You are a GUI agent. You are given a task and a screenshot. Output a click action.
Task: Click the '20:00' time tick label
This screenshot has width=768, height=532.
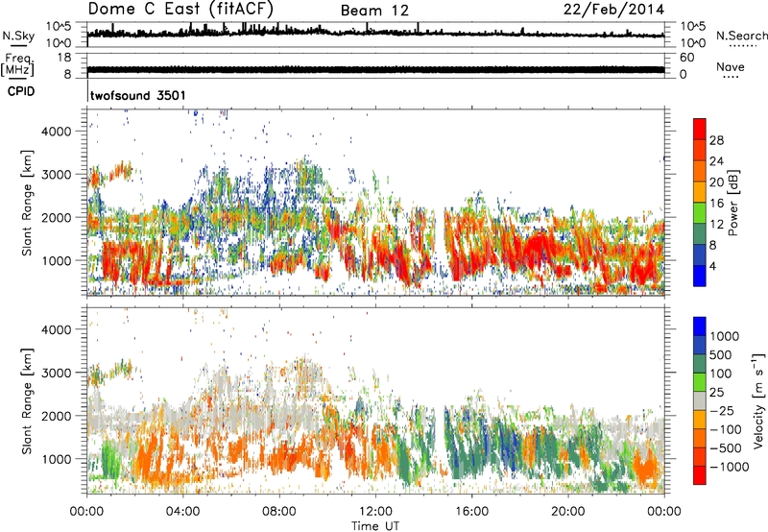tap(567, 511)
